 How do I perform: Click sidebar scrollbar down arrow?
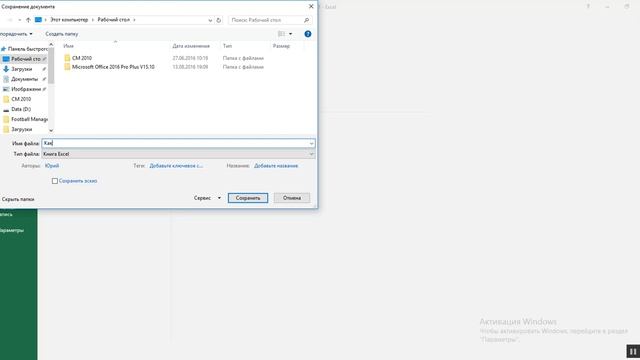(x=51, y=130)
